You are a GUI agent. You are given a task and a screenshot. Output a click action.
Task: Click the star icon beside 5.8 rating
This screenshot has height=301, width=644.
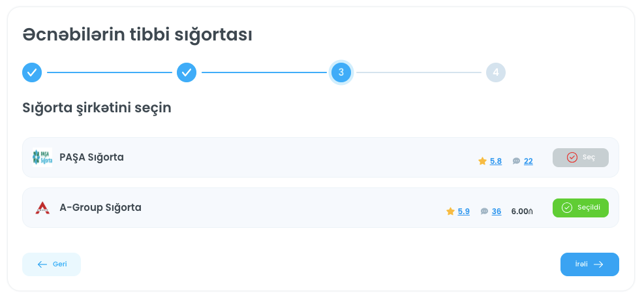482,161
